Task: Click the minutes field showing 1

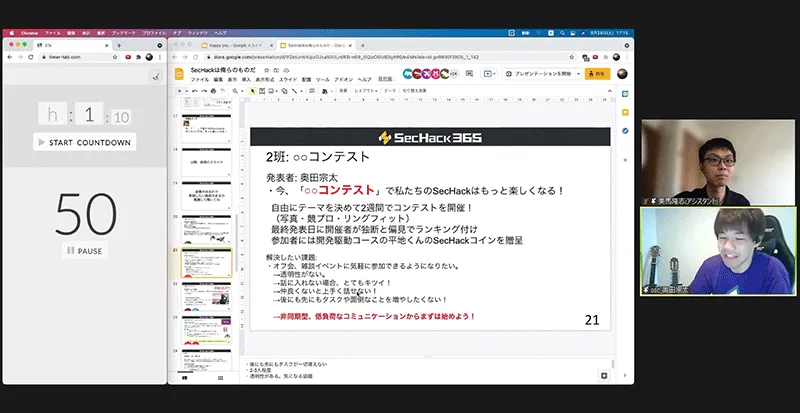Action: coord(89,114)
